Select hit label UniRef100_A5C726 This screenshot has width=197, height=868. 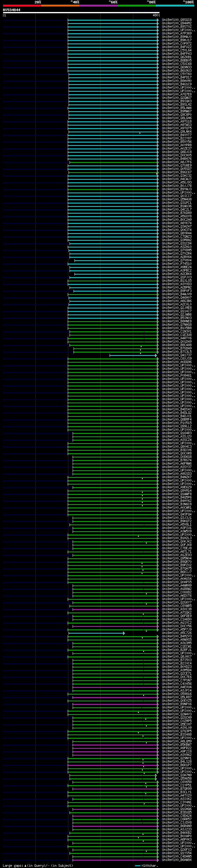coord(177,633)
